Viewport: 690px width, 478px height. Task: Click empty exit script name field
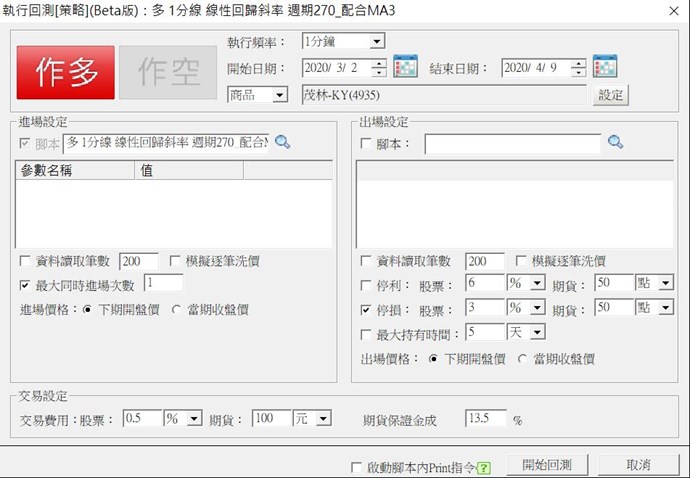coord(513,143)
